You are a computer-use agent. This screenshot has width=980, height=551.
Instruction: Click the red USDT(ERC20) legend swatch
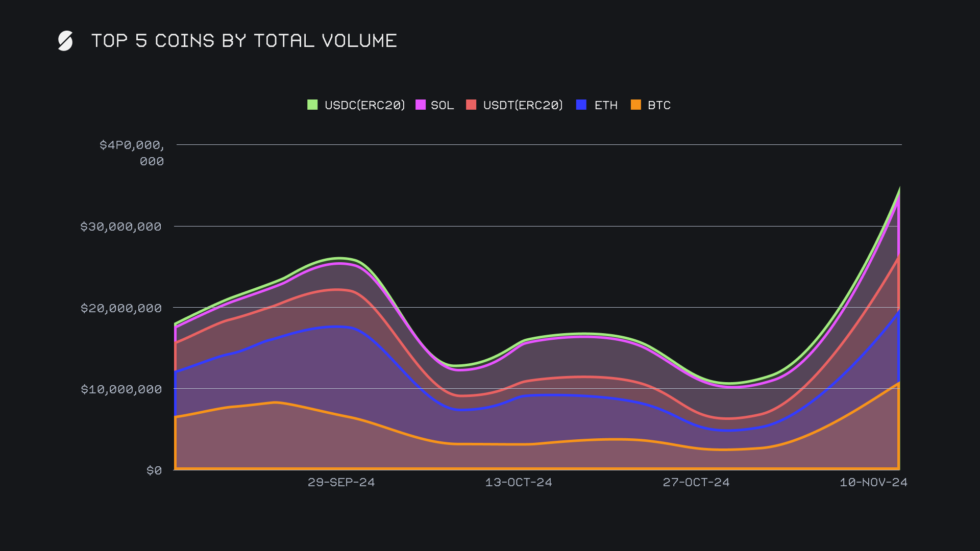471,105
